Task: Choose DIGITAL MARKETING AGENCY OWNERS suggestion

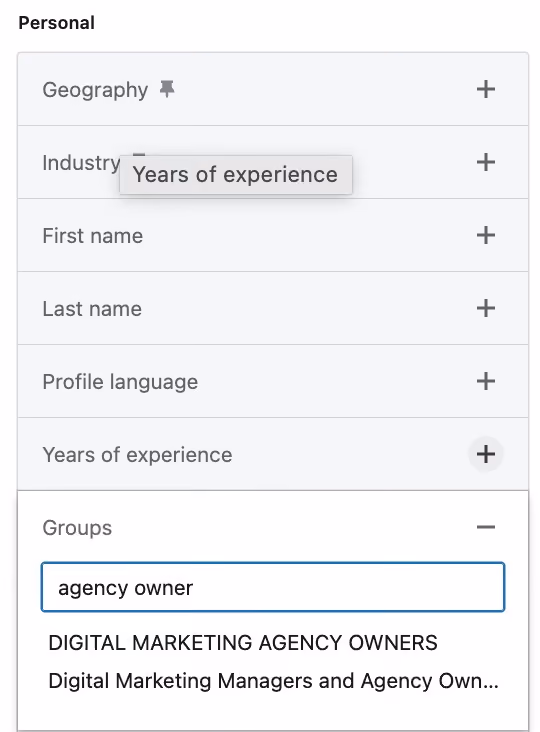Action: click(x=243, y=643)
